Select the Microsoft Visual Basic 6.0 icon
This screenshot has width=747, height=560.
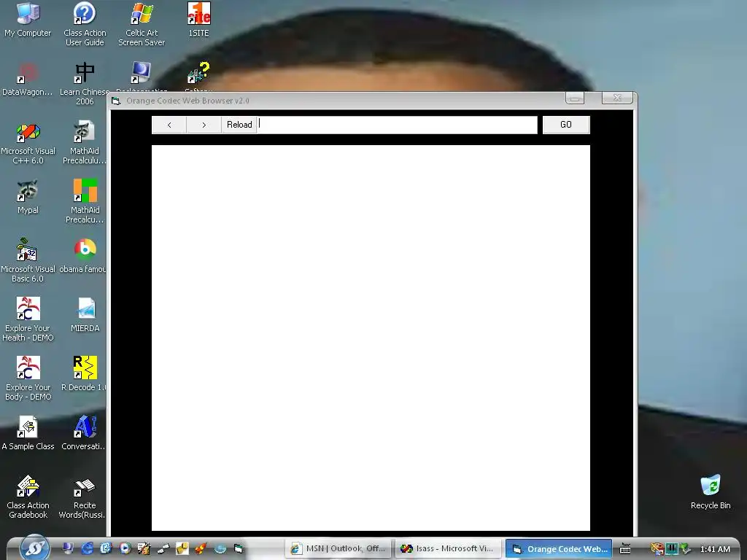click(28, 260)
